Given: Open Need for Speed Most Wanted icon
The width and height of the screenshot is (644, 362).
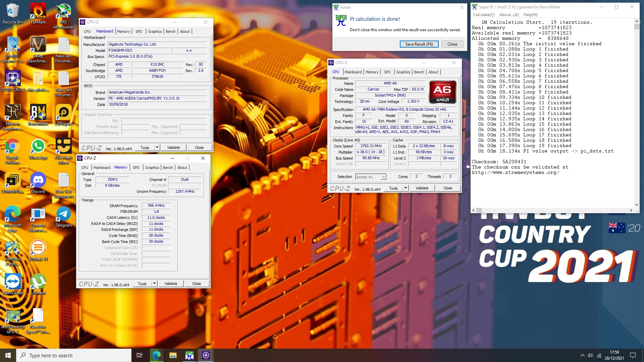Looking at the screenshot, I should (x=38, y=321).
